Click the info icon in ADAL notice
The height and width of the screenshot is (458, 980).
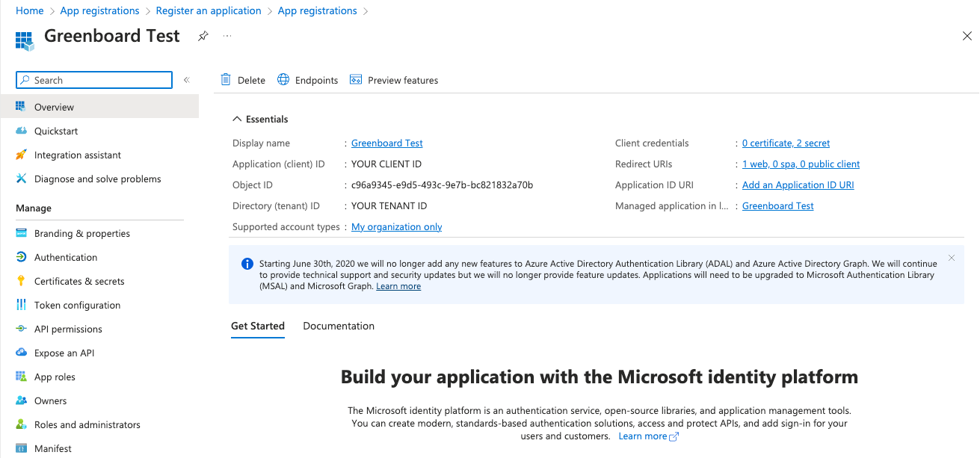(x=247, y=264)
